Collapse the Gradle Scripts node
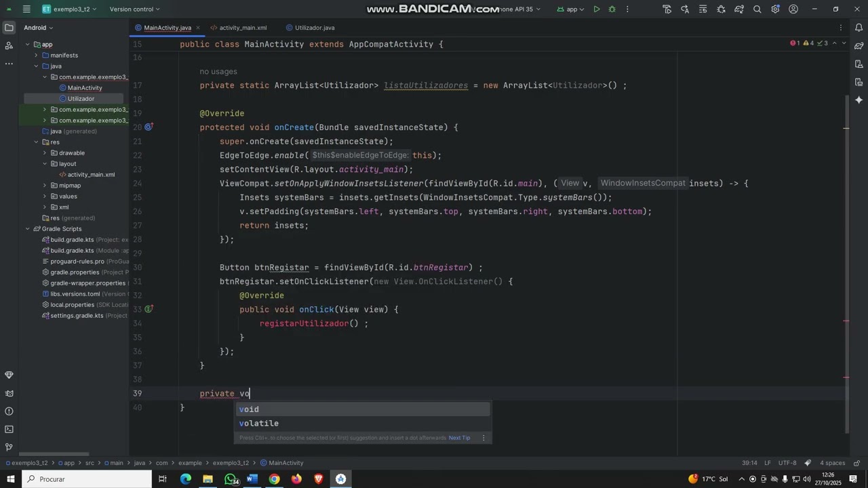Image resolution: width=868 pixels, height=488 pixels. click(x=28, y=229)
